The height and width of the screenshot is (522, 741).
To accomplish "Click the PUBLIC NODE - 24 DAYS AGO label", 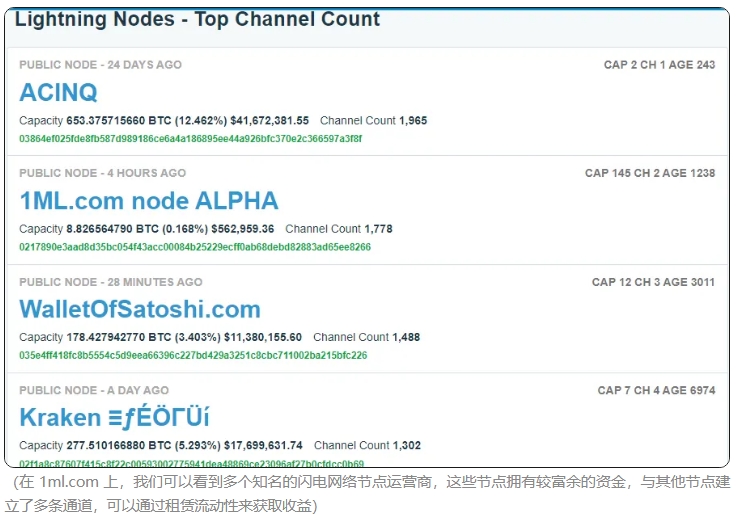I will point(100,65).
